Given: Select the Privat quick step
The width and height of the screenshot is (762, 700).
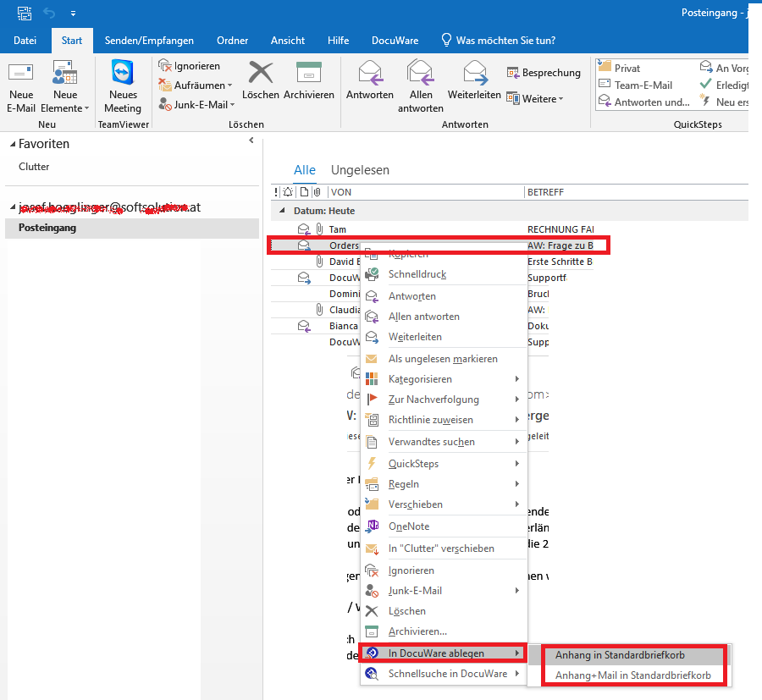Looking at the screenshot, I should tap(619, 68).
